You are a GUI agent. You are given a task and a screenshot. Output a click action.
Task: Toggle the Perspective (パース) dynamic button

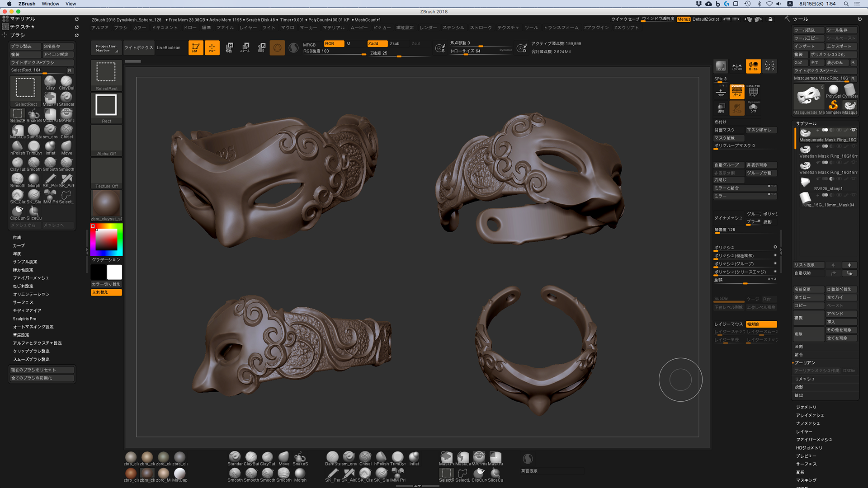tap(737, 92)
